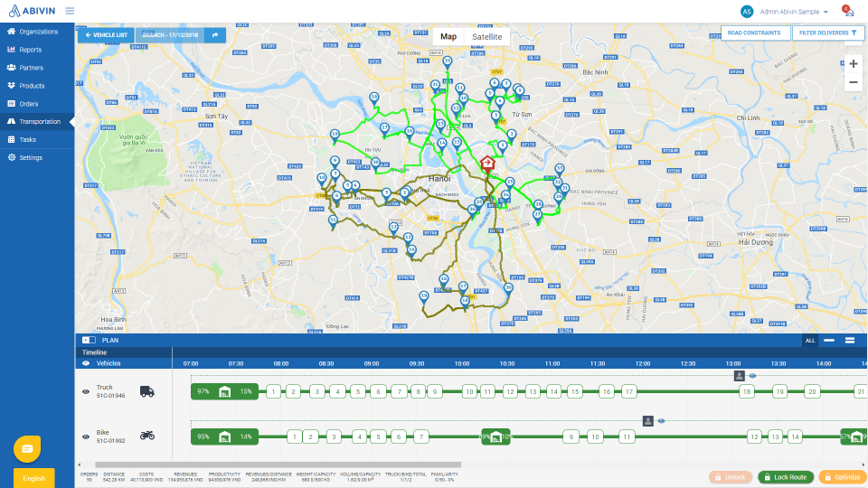Switch to Satellite view tab
The height and width of the screenshot is (488, 868).
click(486, 36)
